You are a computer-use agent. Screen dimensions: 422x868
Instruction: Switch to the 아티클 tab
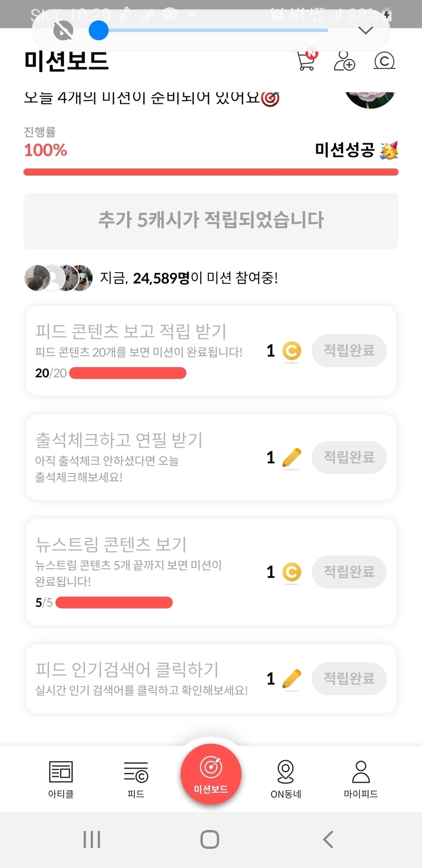point(61,779)
